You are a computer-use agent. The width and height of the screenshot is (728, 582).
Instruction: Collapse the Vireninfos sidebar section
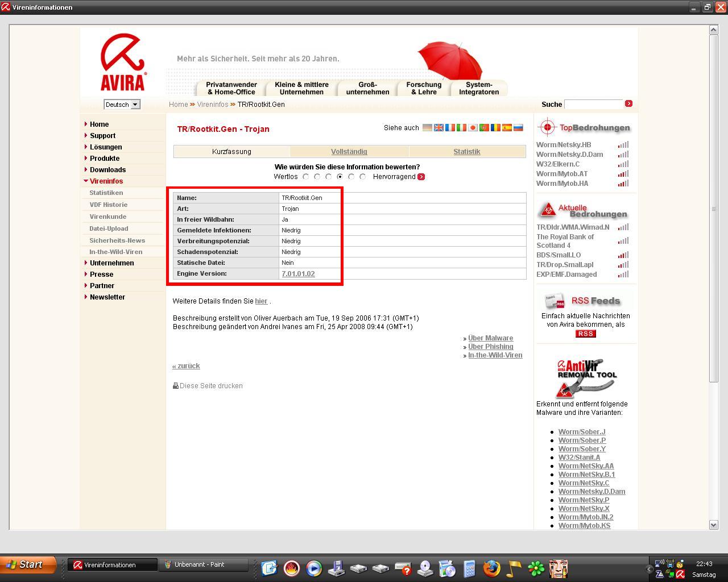coord(106,181)
